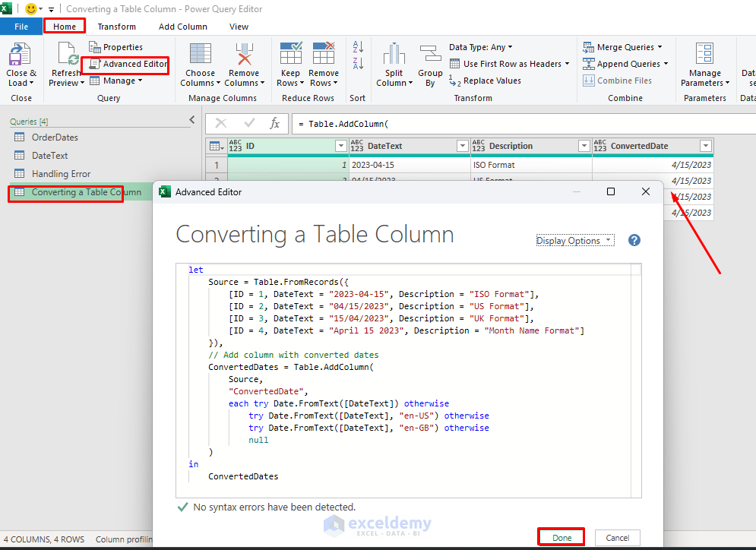
Task: Click the Close & Load icon
Action: click(x=20, y=53)
